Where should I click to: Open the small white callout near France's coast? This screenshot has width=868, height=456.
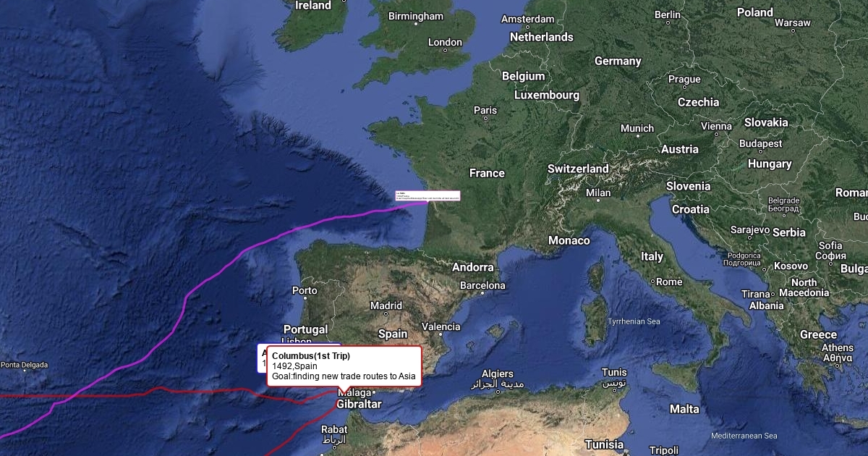point(428,196)
